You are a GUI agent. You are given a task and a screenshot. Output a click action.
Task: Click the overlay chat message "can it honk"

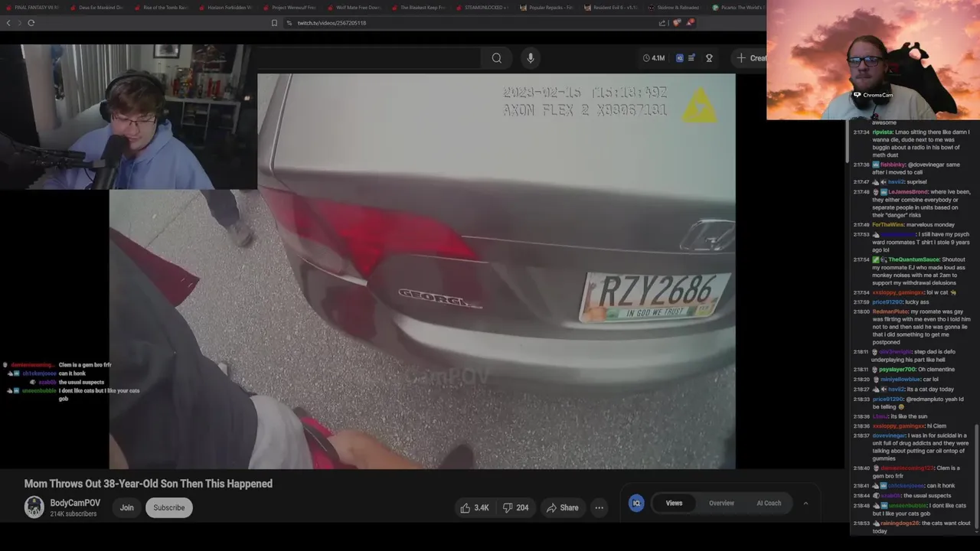71,373
